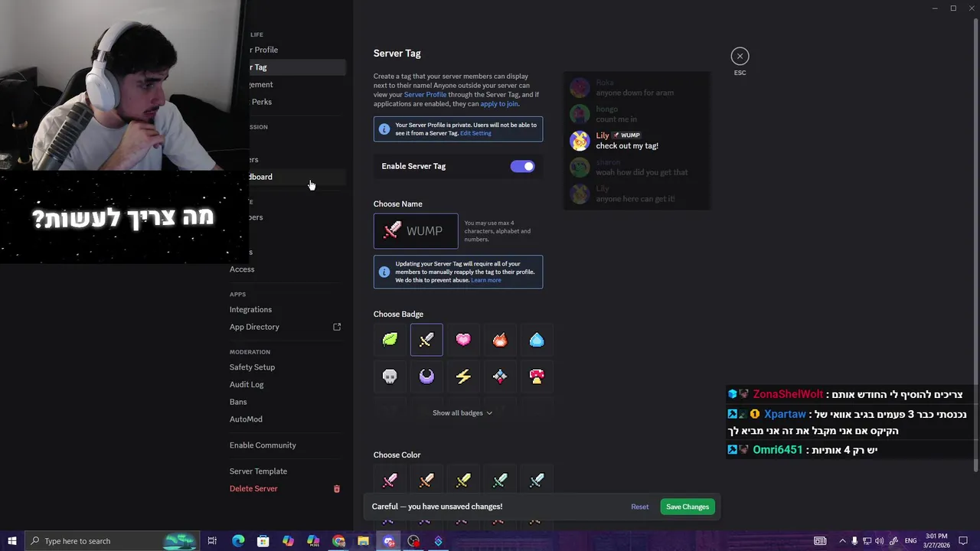980x551 pixels.
Task: Click the Xpartaw username in chat overlay
Action: (785, 414)
